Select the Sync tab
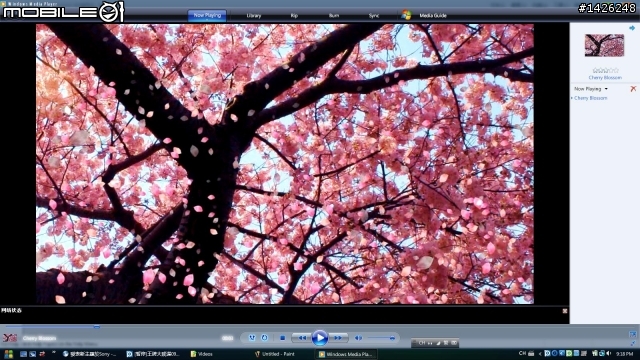 pyautogui.click(x=373, y=16)
